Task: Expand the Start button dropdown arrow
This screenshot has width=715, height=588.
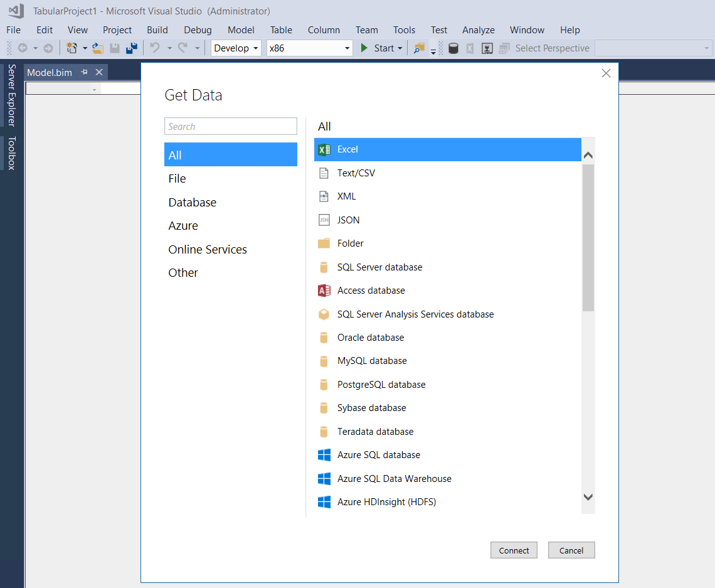Action: click(400, 48)
